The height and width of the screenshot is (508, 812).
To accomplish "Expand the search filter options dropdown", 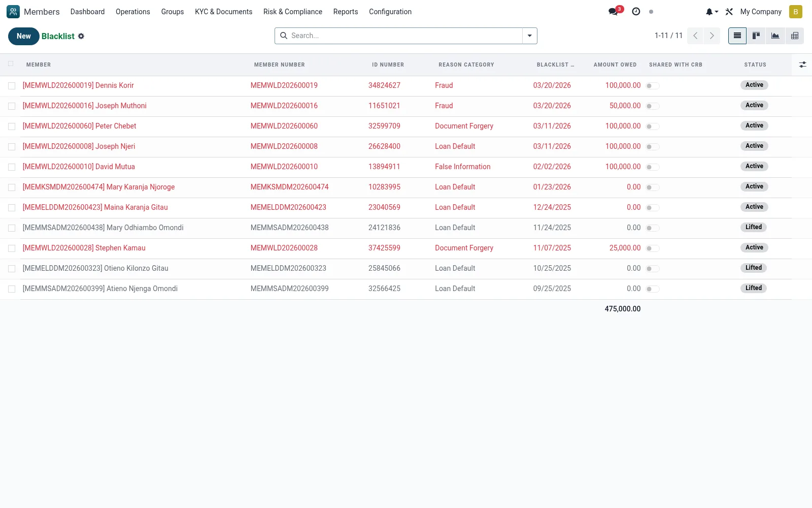I will [x=529, y=36].
